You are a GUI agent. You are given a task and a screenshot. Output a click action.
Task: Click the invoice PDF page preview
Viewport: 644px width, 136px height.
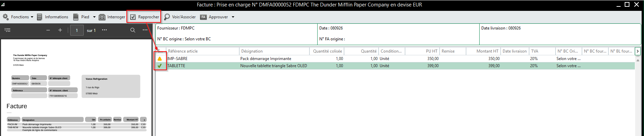[x=76, y=88]
